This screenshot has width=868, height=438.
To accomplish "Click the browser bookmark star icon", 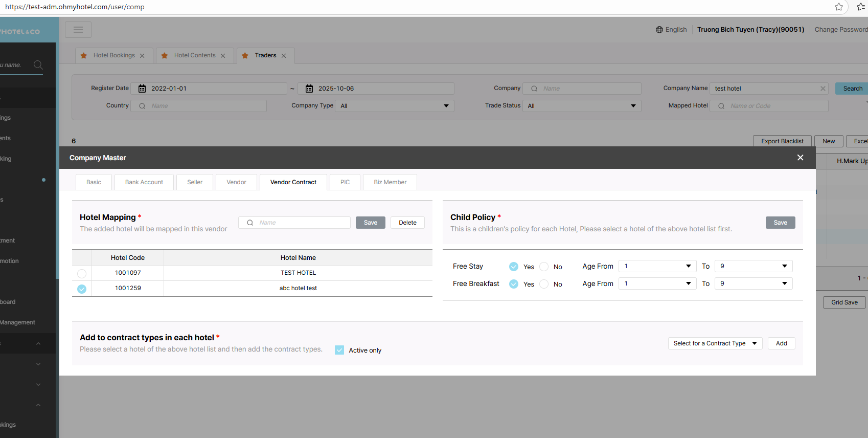I will pyautogui.click(x=839, y=7).
